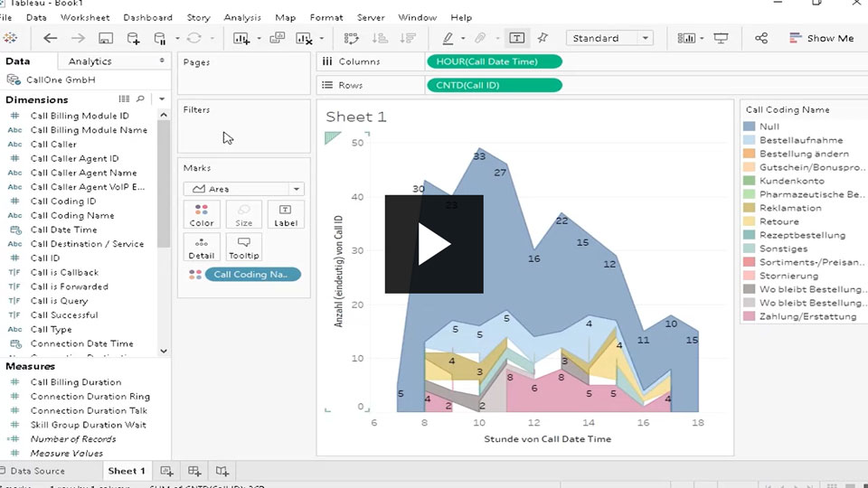Select the Number of Records measure

pyautogui.click(x=73, y=439)
